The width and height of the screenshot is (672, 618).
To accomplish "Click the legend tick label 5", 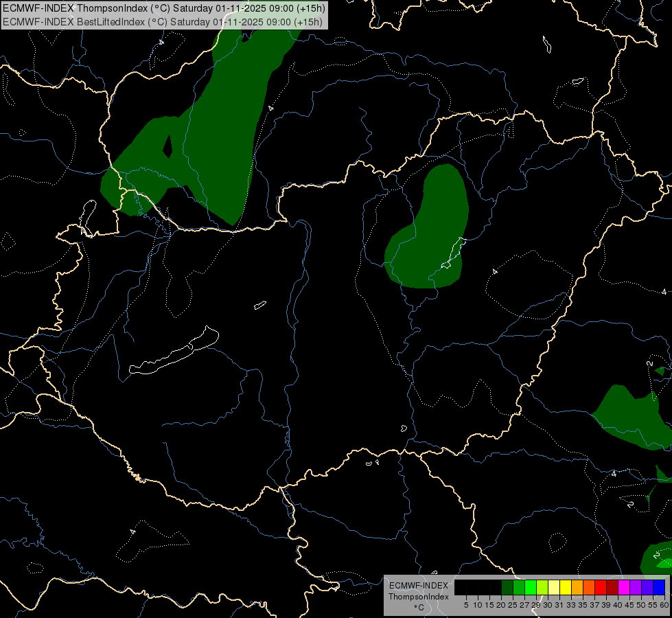I will pyautogui.click(x=466, y=605).
